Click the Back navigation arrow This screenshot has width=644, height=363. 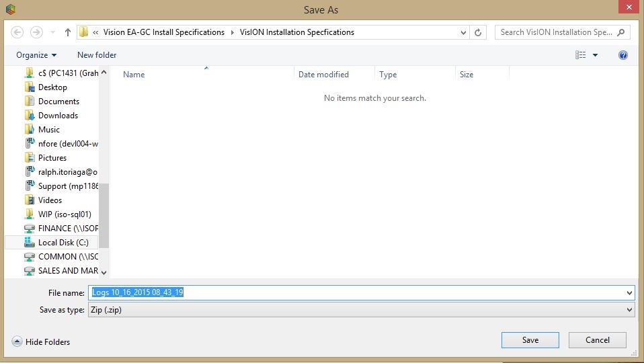click(x=17, y=32)
